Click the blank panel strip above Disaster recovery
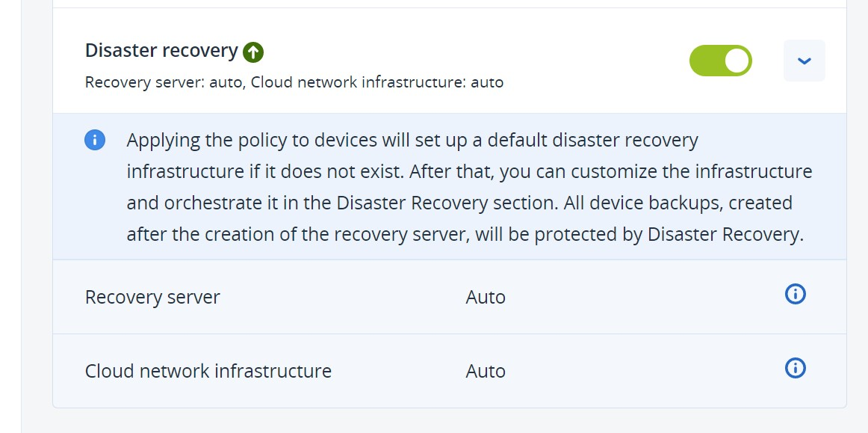Screen dimensions: 868x433 tap(450, 3)
